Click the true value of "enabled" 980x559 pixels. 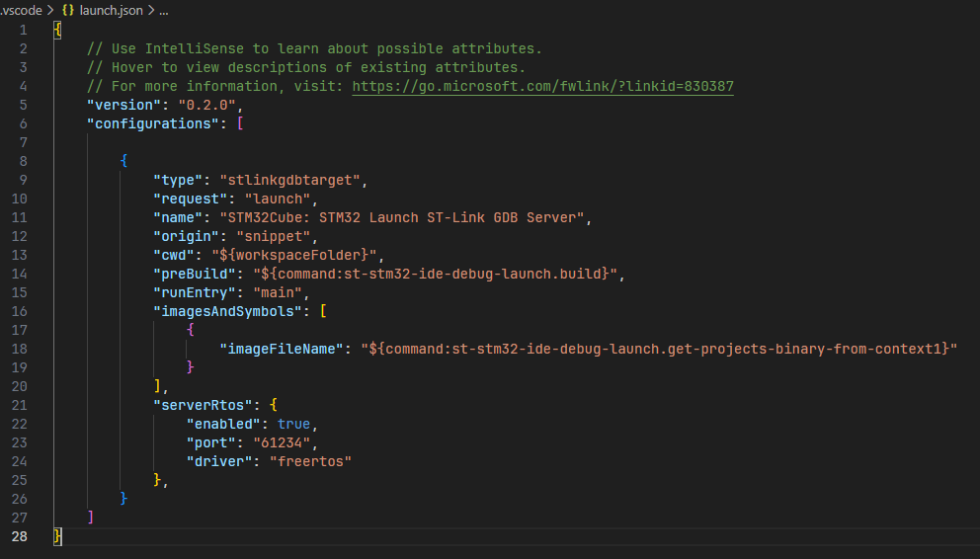[x=293, y=424]
